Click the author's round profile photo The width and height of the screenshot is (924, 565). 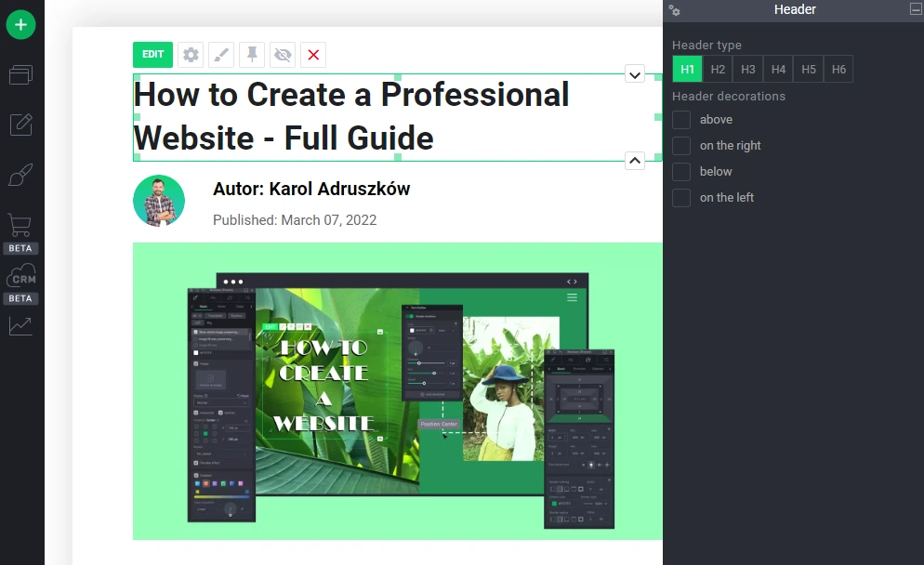point(159,201)
